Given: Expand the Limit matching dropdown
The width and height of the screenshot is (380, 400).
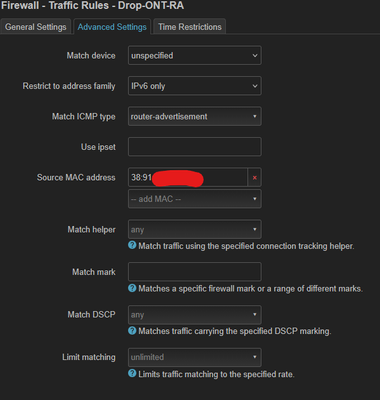Looking at the screenshot, I should tap(195, 357).
